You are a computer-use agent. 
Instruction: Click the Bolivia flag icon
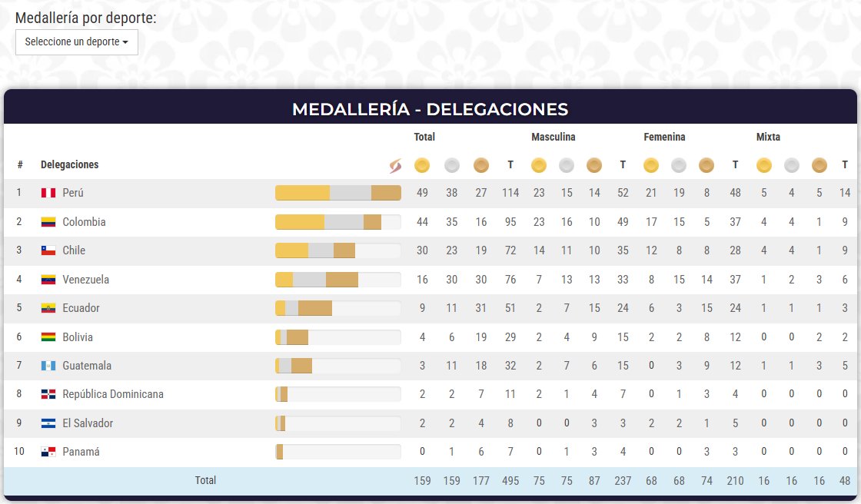pos(48,337)
